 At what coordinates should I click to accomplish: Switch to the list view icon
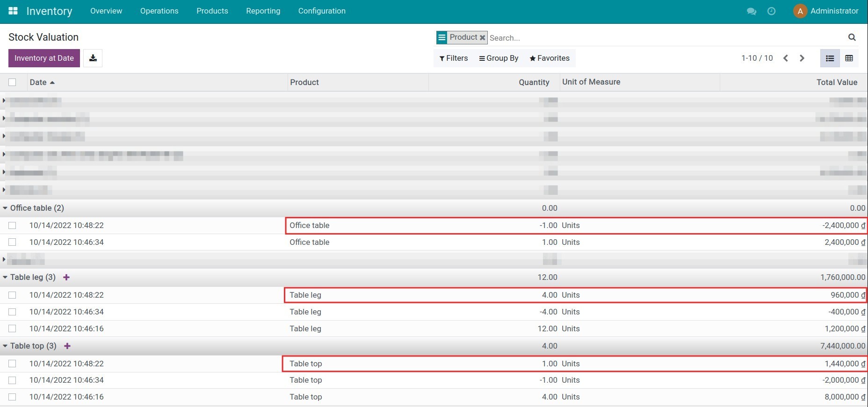pyautogui.click(x=830, y=58)
